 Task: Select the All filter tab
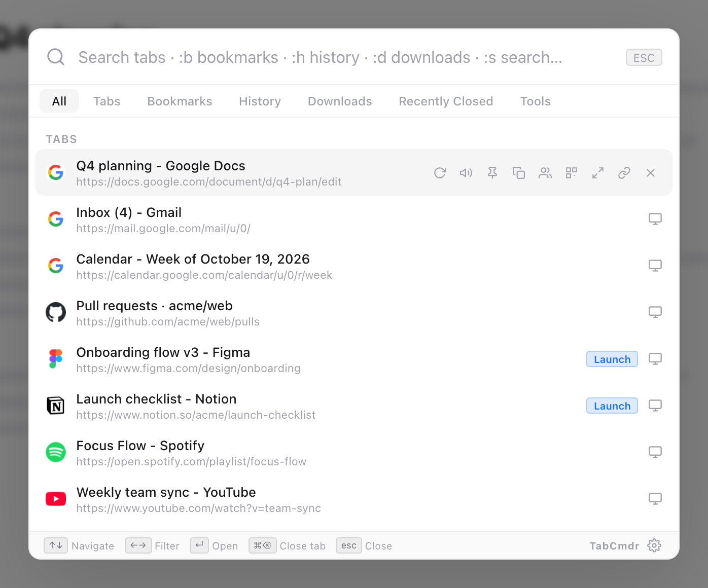[x=59, y=101]
